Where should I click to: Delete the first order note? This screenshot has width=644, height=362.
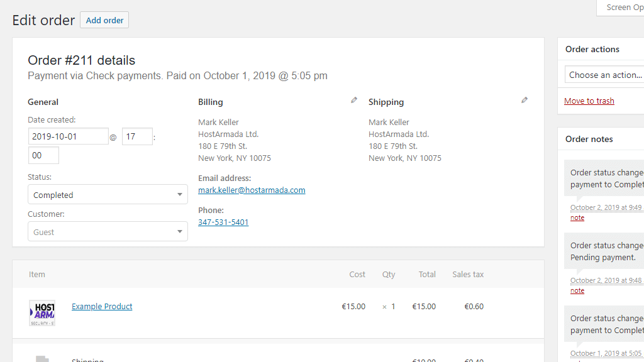(577, 218)
